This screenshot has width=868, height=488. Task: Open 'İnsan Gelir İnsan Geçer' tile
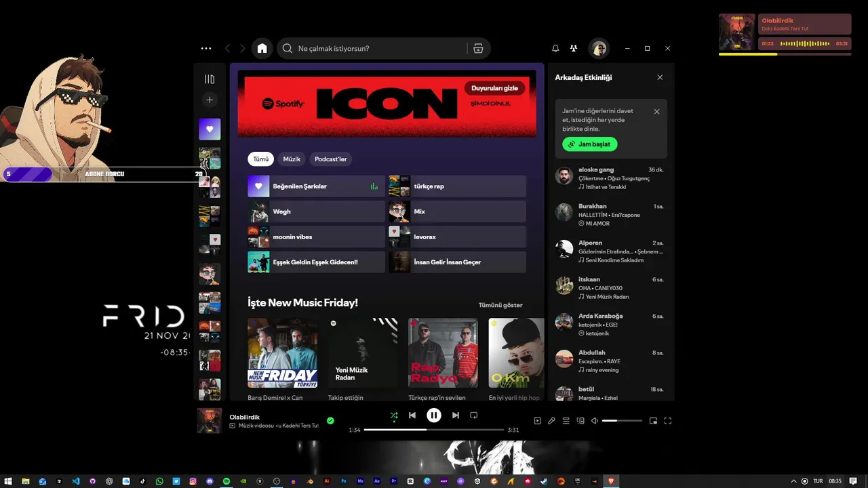[x=457, y=262]
